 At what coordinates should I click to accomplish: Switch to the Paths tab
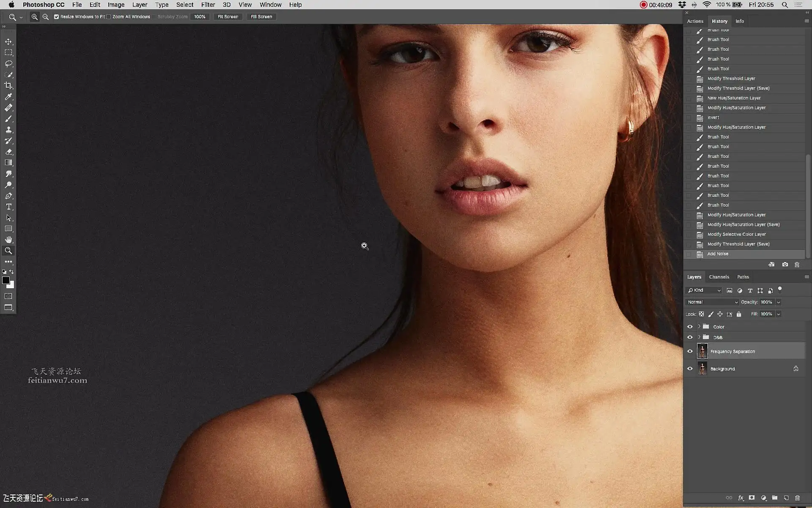pyautogui.click(x=743, y=277)
